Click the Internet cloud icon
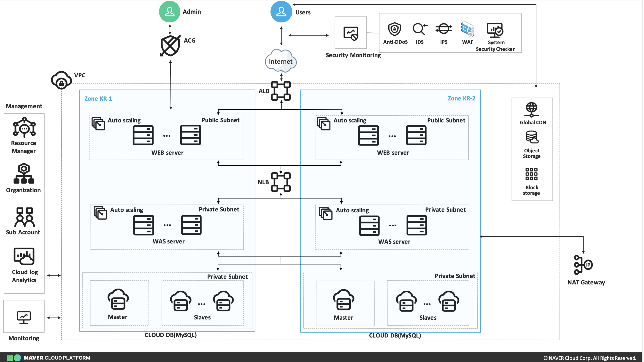The height and width of the screenshot is (362, 644). pyautogui.click(x=281, y=61)
